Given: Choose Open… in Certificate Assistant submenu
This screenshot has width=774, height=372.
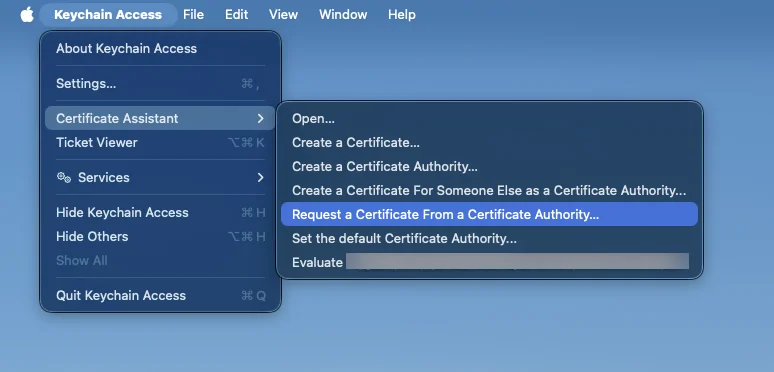Looking at the screenshot, I should 490,118.
